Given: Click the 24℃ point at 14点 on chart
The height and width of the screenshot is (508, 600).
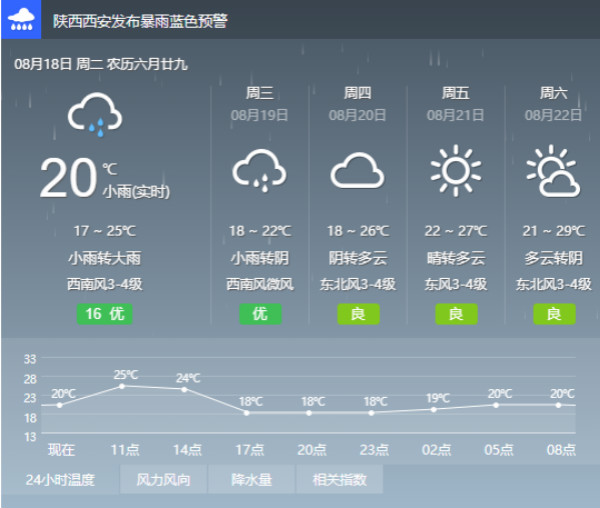Looking at the screenshot, I should coord(185,390).
